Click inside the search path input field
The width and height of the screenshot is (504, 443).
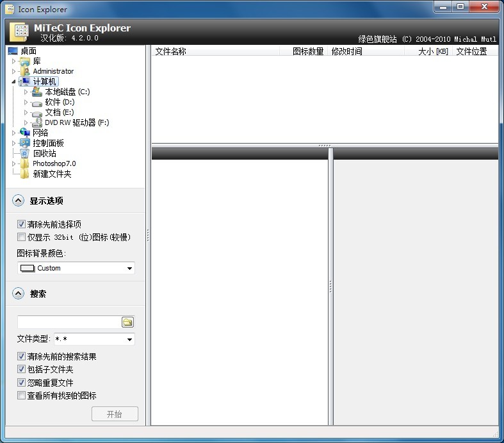[x=69, y=322]
